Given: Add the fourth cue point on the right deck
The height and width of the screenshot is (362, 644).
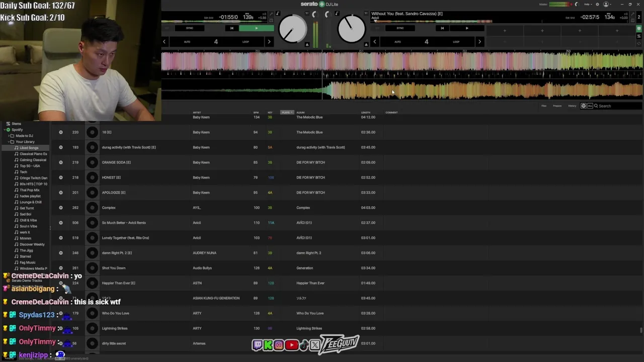Looking at the screenshot, I should [x=617, y=31].
